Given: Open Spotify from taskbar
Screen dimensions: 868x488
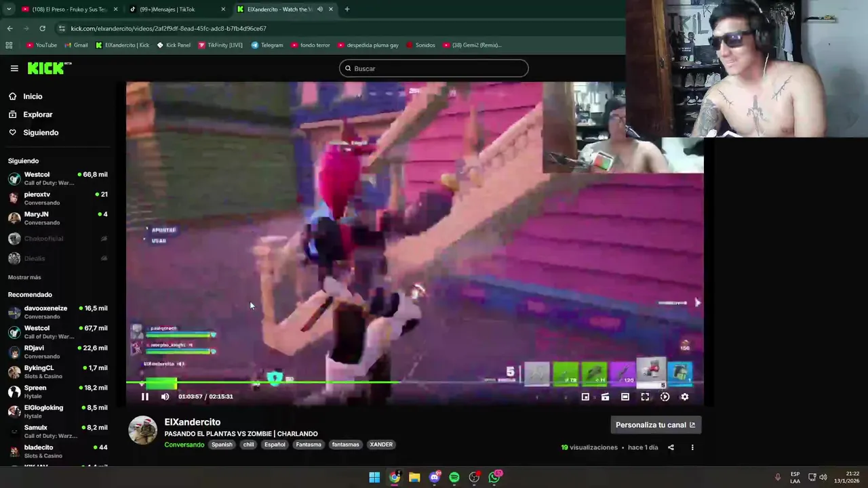Looking at the screenshot, I should pyautogui.click(x=454, y=477).
